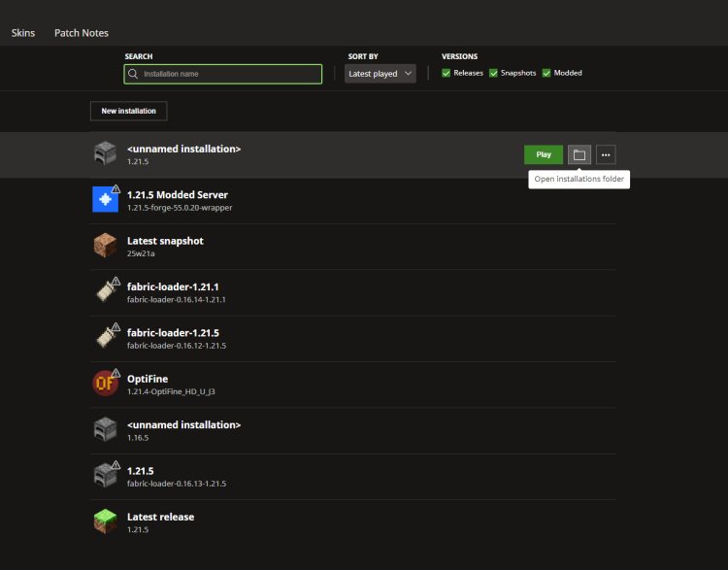This screenshot has height=570, width=728.
Task: Click the Latest release grass block icon
Action: click(105, 521)
